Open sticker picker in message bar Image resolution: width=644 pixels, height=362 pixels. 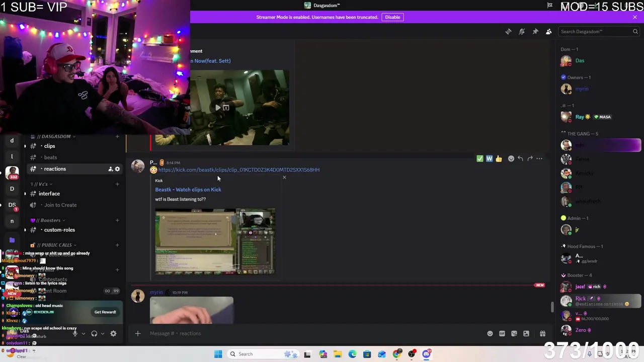click(514, 333)
